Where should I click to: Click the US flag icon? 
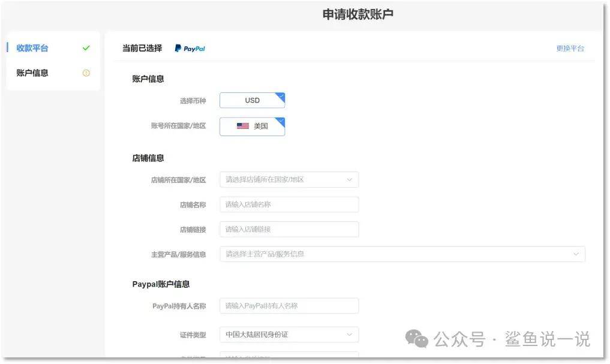coord(242,127)
